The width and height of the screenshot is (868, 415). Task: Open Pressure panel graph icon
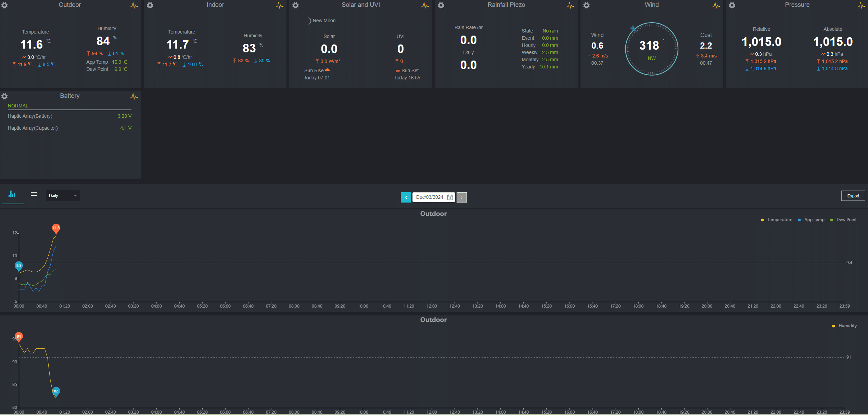(861, 5)
